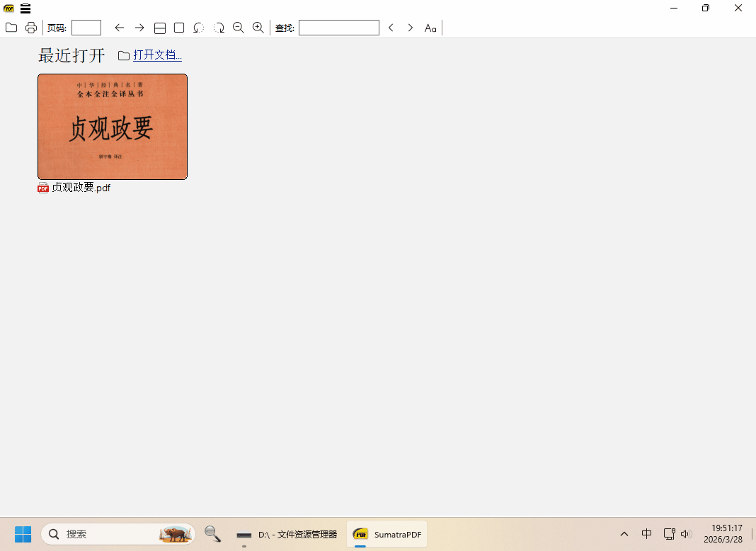This screenshot has height=551, width=756.
Task: Click the SumatraPDF title bar app icon
Action: pyautogui.click(x=8, y=8)
